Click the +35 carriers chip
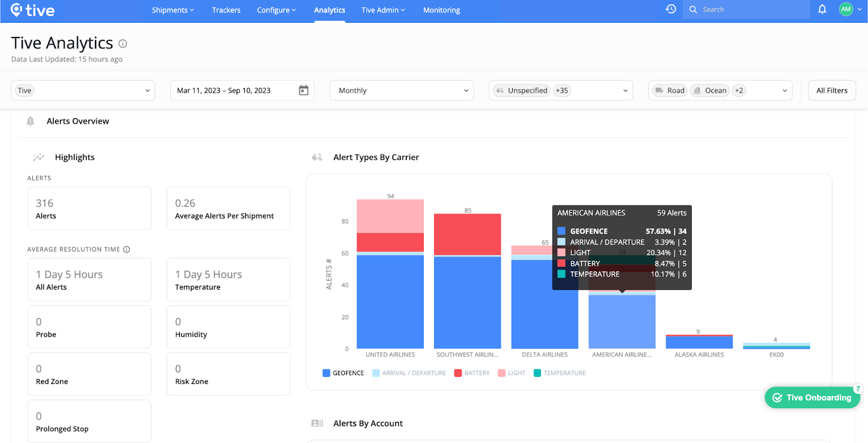The width and height of the screenshot is (868, 443). click(x=562, y=91)
